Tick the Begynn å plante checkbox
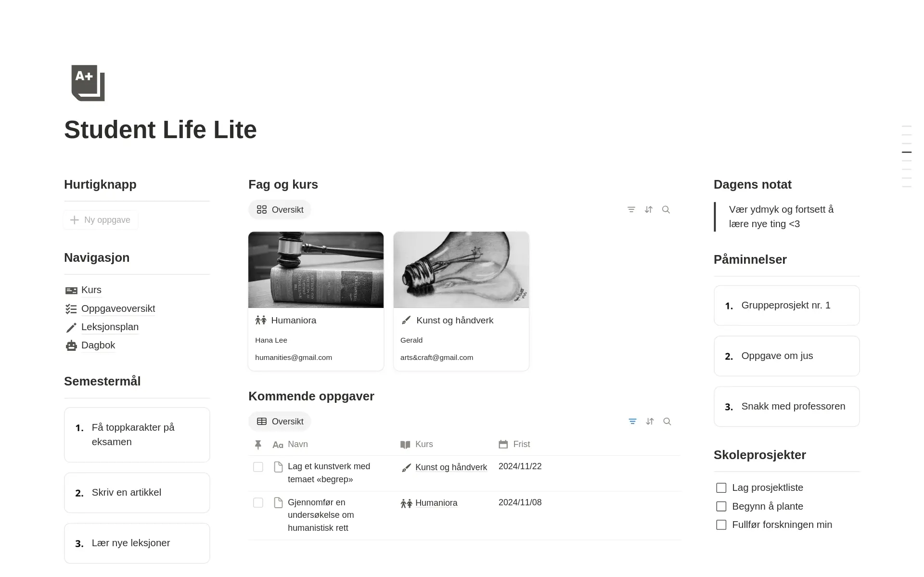 [x=721, y=506]
